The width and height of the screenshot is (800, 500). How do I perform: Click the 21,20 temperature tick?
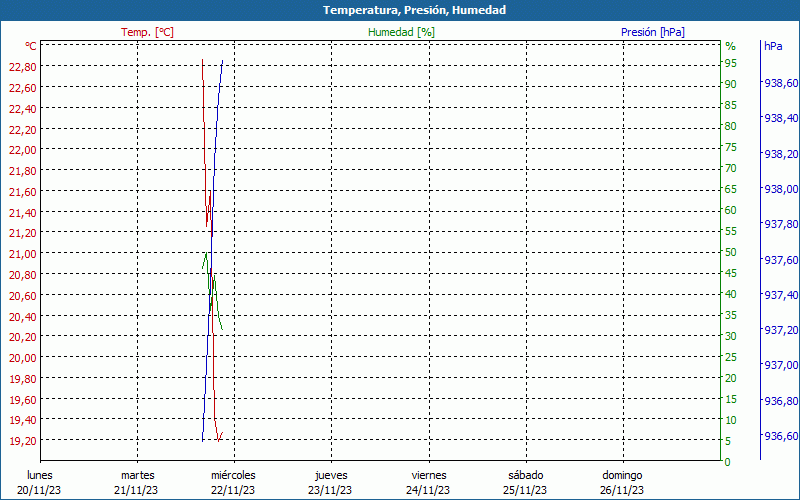pyautogui.click(x=23, y=233)
